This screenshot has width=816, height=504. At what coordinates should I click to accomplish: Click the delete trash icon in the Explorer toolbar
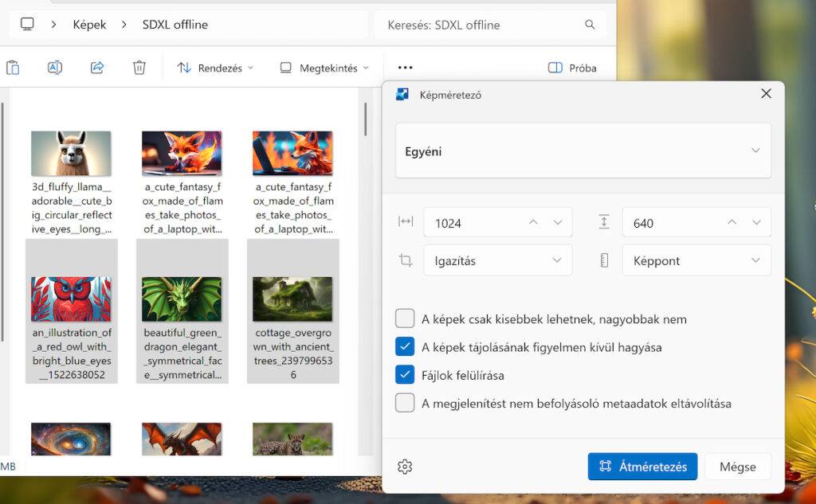coord(139,68)
